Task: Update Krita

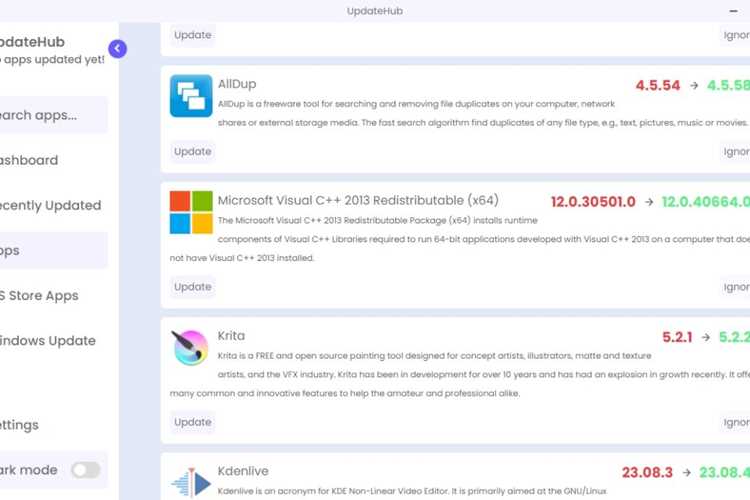Action: pos(193,422)
